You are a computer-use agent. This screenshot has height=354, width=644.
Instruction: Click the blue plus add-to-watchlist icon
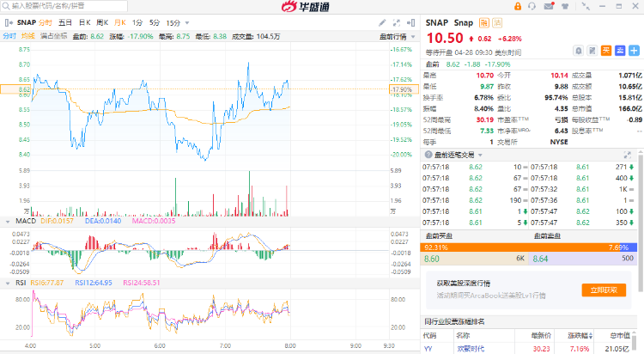[x=634, y=51]
